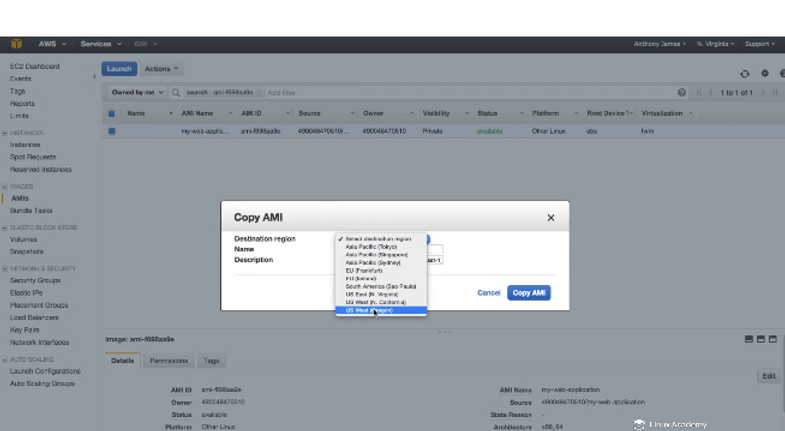Go to previous page arrow
This screenshot has height=431, width=785.
[x=711, y=93]
